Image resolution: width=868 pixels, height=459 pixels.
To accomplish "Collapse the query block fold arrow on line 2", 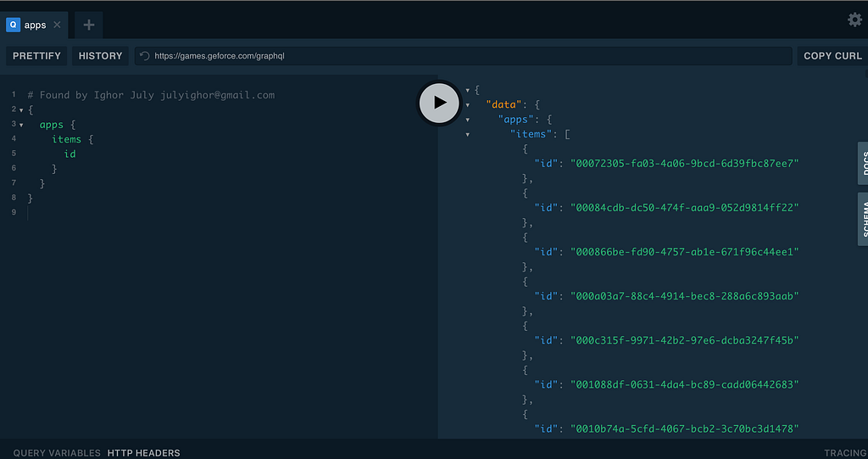I will pos(21,110).
